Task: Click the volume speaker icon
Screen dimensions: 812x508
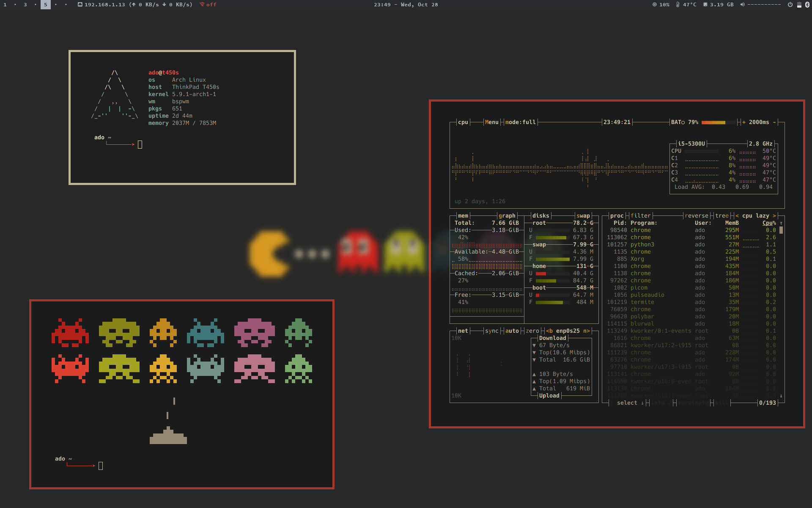Action: coord(742,5)
